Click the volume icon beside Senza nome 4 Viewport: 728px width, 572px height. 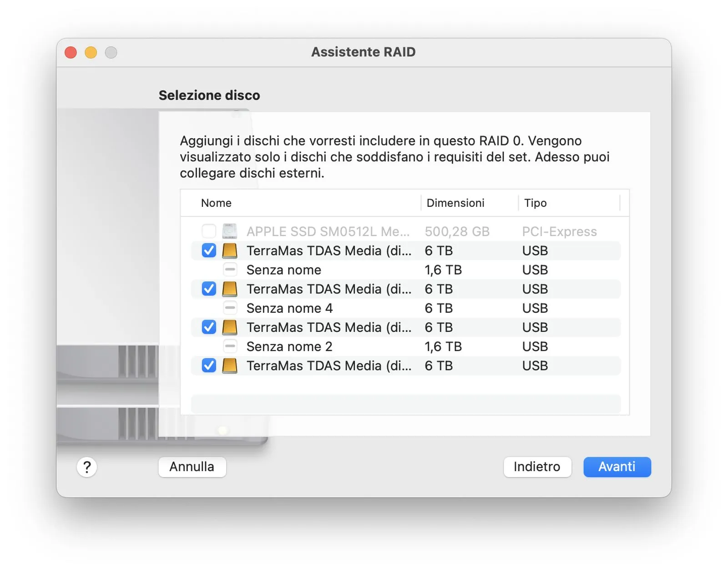tap(230, 308)
